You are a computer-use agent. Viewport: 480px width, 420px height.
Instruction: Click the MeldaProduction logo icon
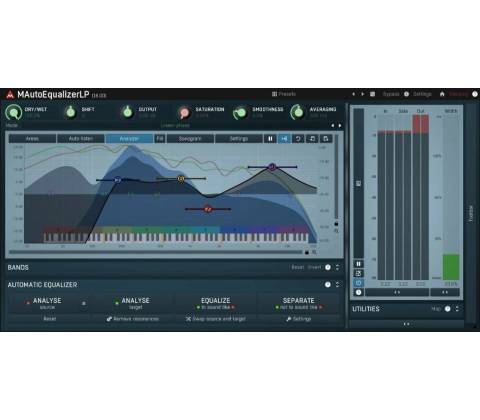(x=10, y=95)
